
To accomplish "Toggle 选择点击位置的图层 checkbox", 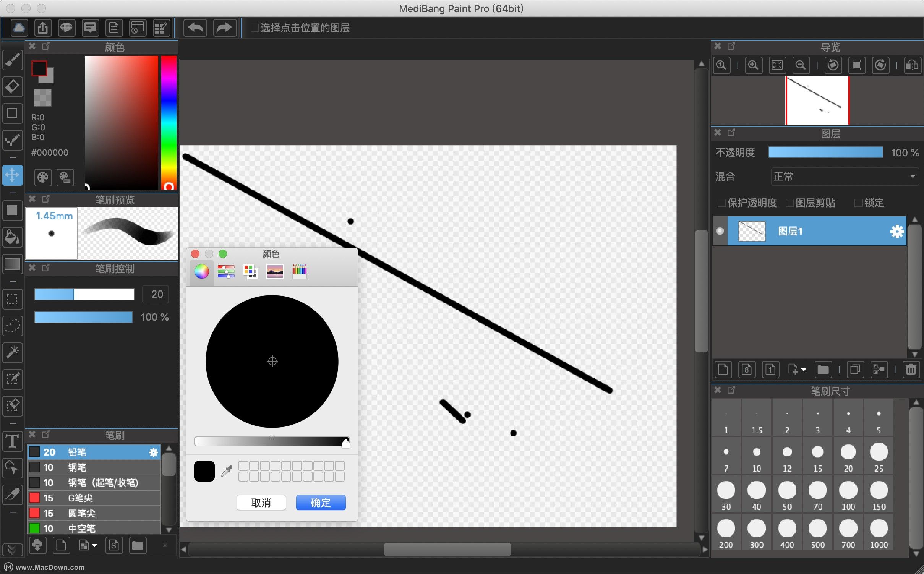I will [255, 28].
